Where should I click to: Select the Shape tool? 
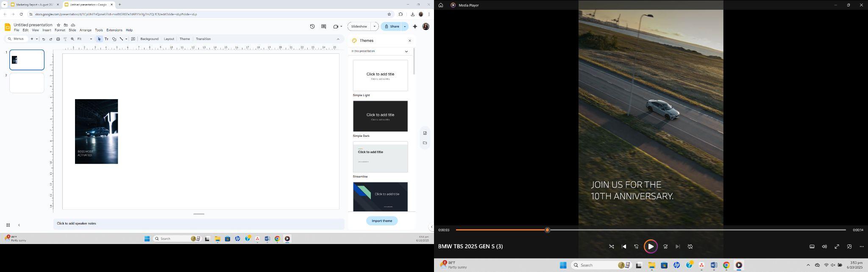tap(114, 39)
